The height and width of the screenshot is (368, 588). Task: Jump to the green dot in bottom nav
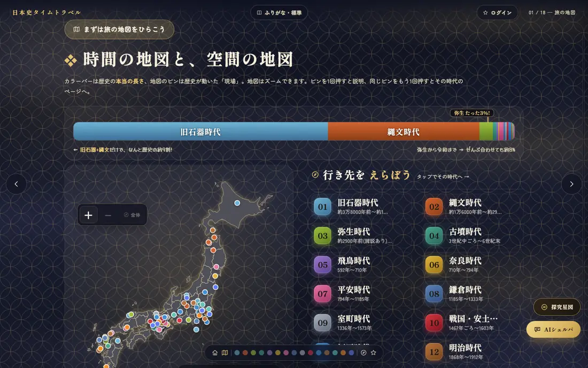pyautogui.click(x=253, y=352)
